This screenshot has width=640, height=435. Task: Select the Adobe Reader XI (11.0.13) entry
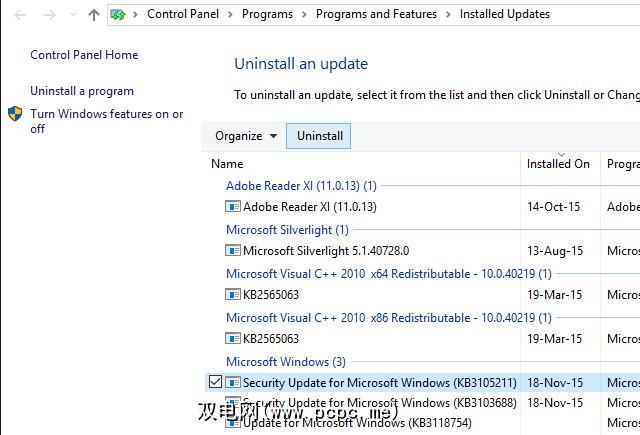point(310,207)
